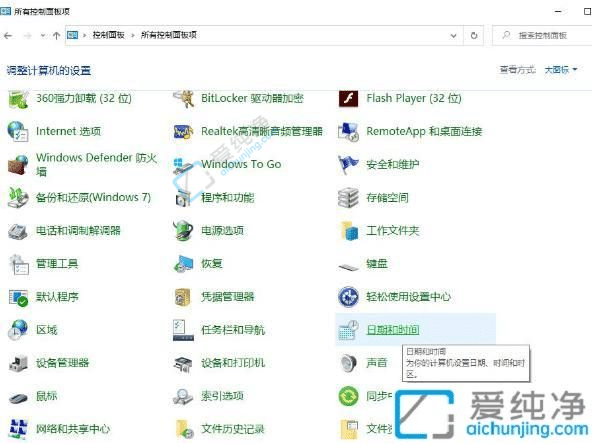Open the RemoteApp 和桌面连接 icon

point(348,131)
